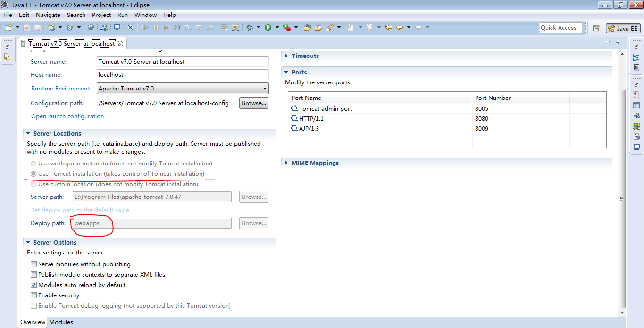The width and height of the screenshot is (644, 328).
Task: Open dropdown arrow next to Back arrow
Action: (x=409, y=27)
